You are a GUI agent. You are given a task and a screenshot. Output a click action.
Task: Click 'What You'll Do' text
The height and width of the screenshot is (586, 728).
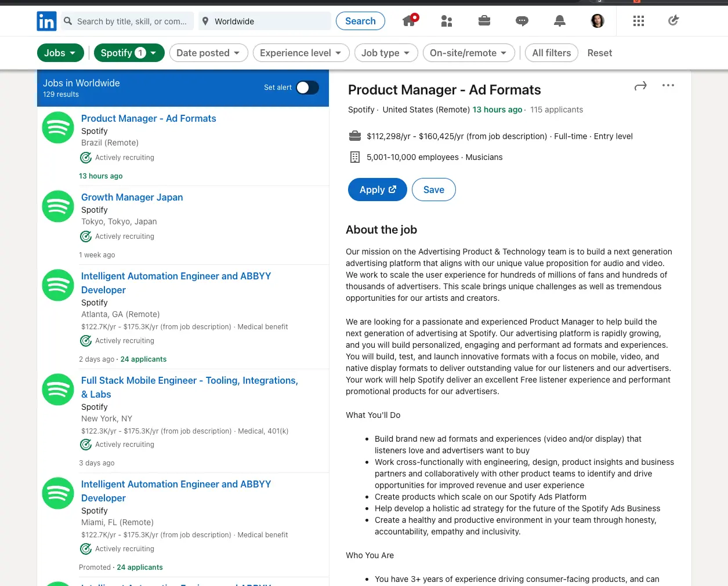pos(373,415)
